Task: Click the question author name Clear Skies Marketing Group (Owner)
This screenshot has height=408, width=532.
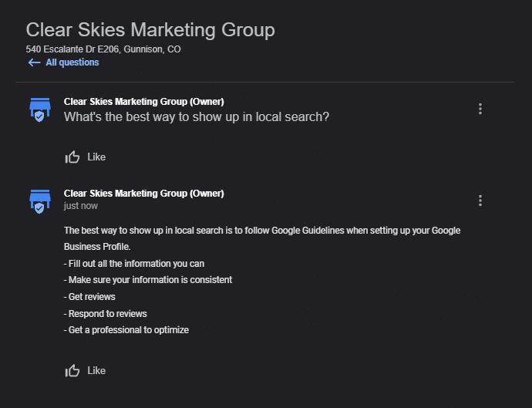Action: [144, 102]
